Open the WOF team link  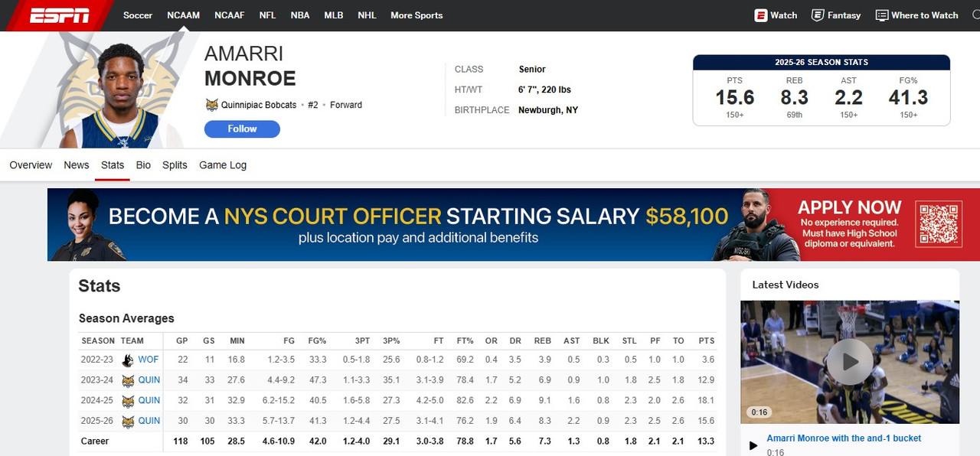pyautogui.click(x=149, y=360)
